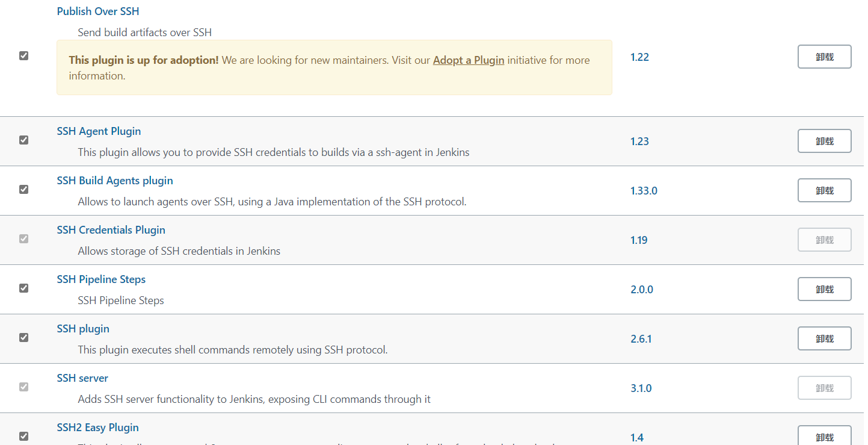This screenshot has width=868, height=445.
Task: Click 'Allows storage of SSH credentials in Jenkins' text
Action: [x=179, y=251]
